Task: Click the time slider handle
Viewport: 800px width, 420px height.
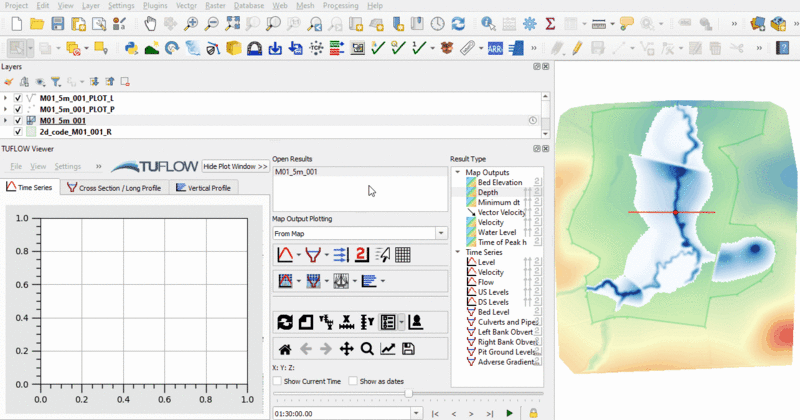Action: pos(408,394)
